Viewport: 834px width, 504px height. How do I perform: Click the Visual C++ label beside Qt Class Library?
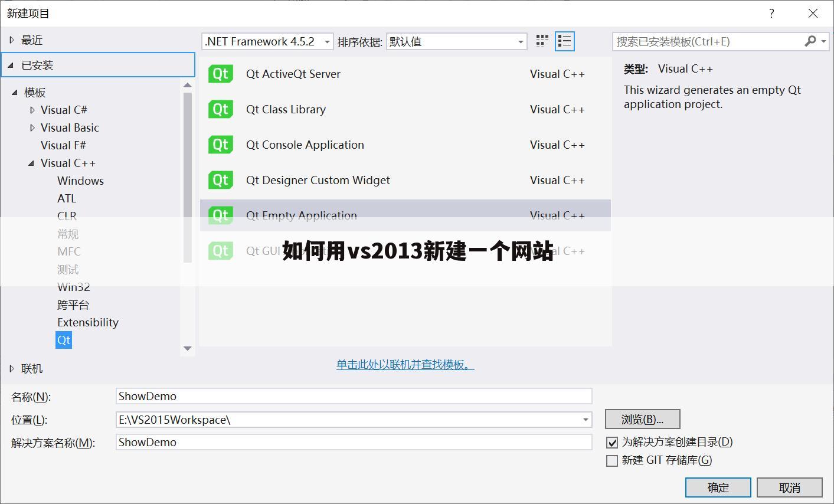(557, 109)
